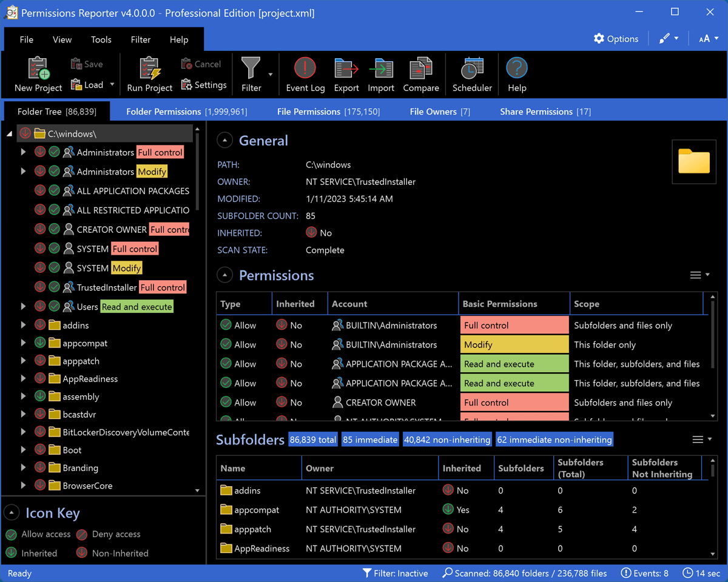Open the Filter dropdown arrow
Screen dimensions: 728x582
270,75
